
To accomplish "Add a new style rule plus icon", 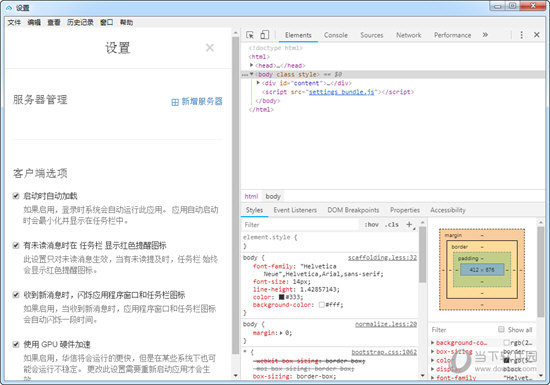I will click(409, 224).
